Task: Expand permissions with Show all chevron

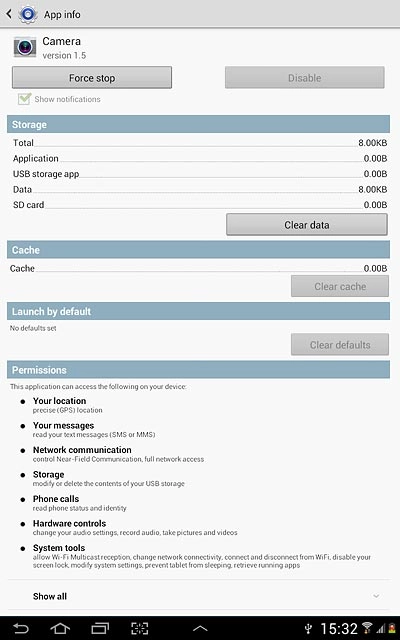Action: coord(376,596)
